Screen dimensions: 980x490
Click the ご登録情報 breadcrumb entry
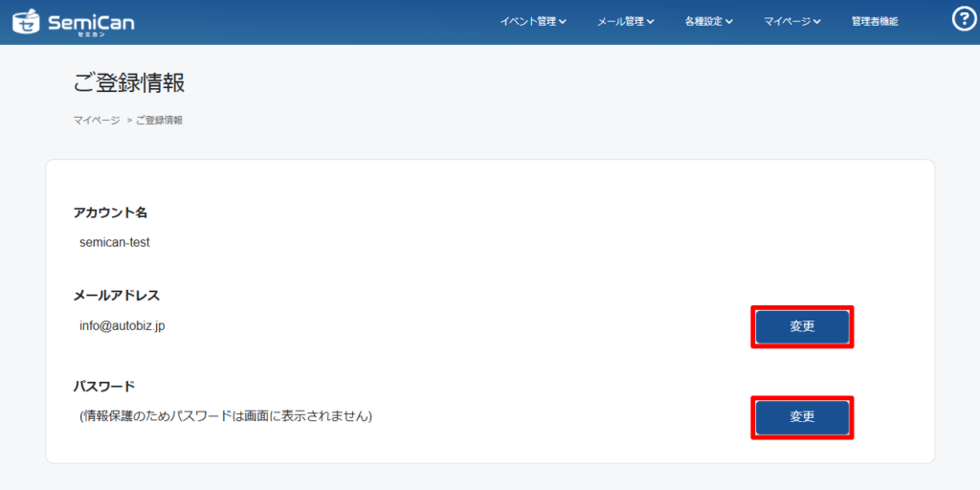[159, 121]
